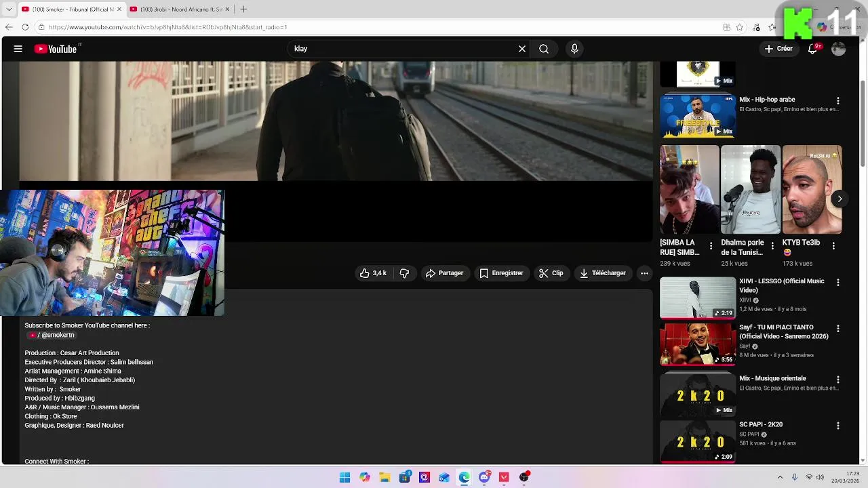
Task: Open Wi-Fi network tray icon
Action: click(808, 477)
